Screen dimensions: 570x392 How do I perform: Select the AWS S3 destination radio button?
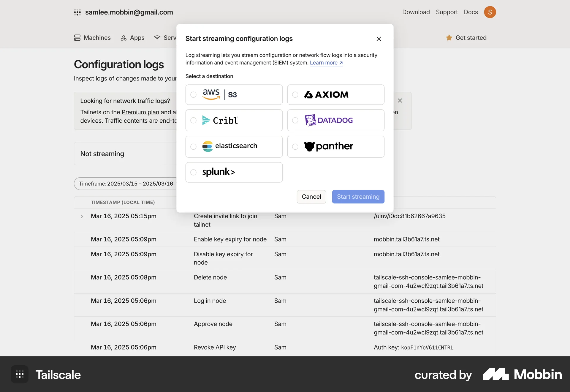click(193, 95)
